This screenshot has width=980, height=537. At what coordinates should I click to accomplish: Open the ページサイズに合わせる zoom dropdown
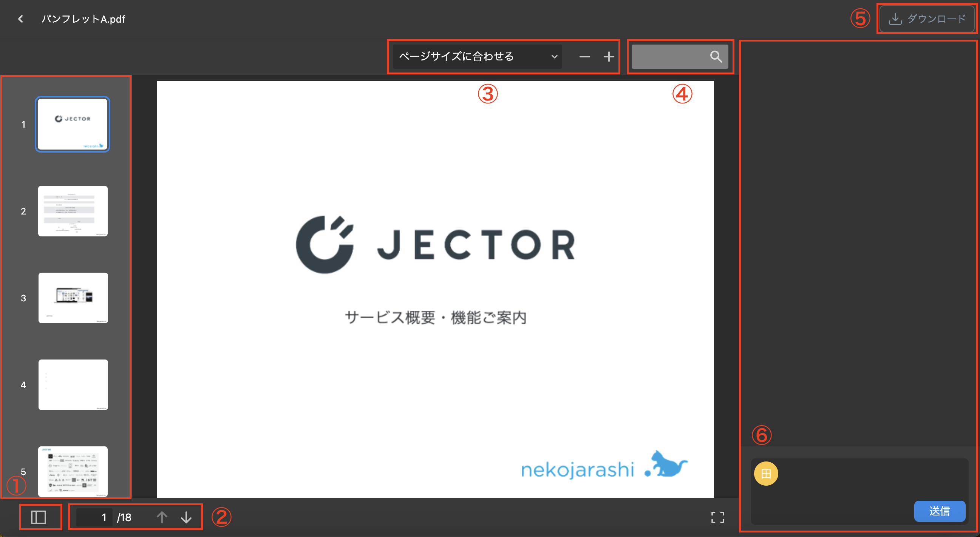pos(476,57)
